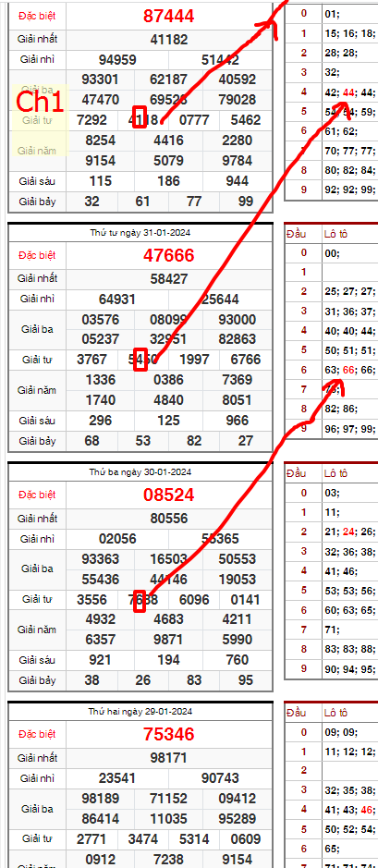
Task: Select the red highlighted 66 in lô tô
Action: pos(348,371)
